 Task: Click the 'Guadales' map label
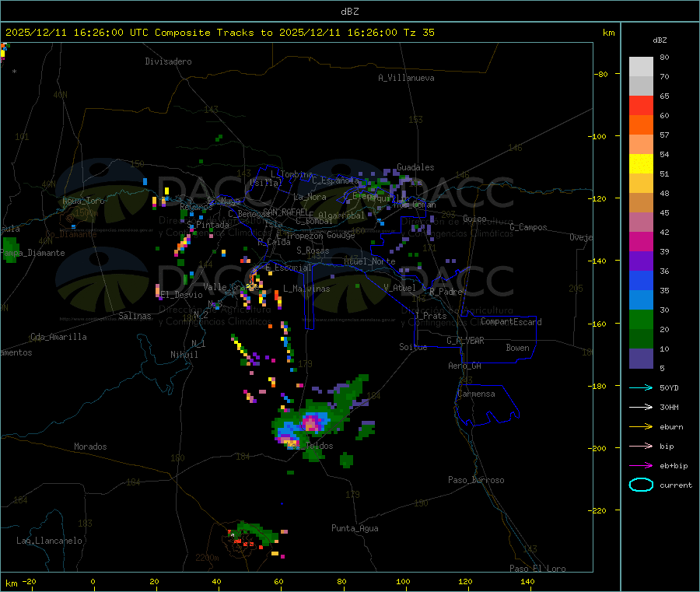(415, 167)
